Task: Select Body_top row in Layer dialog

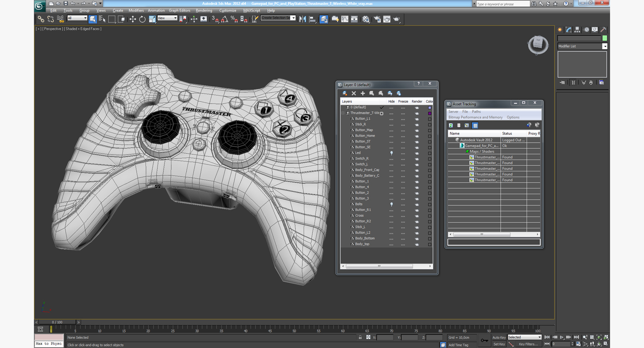Action: point(362,244)
